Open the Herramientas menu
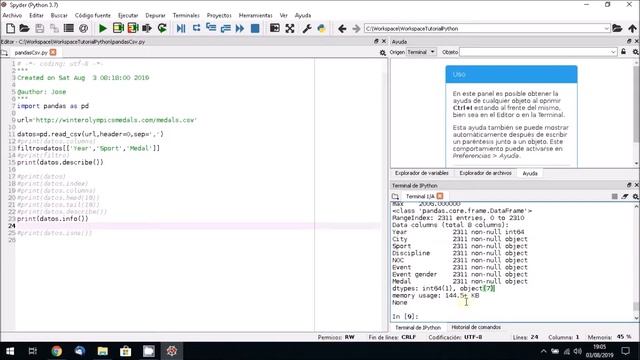Screen dimensions: 640x360 (256, 15)
